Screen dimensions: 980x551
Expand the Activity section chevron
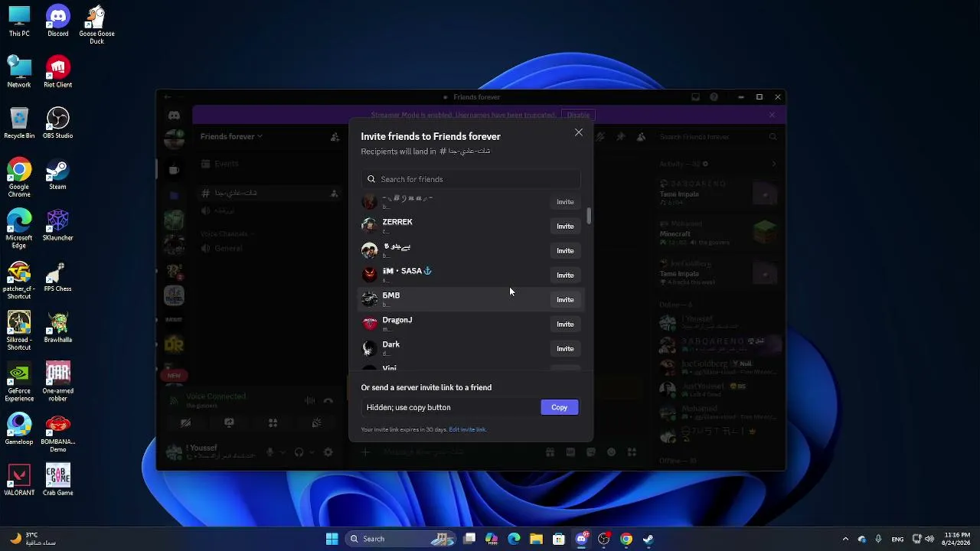click(x=773, y=164)
